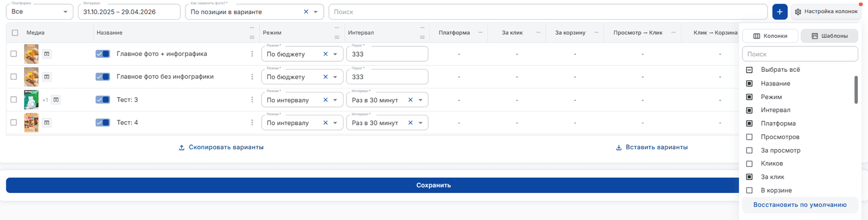Viewport: 868px width, 220px height.
Task: Click Настройка колонок button
Action: point(826,11)
